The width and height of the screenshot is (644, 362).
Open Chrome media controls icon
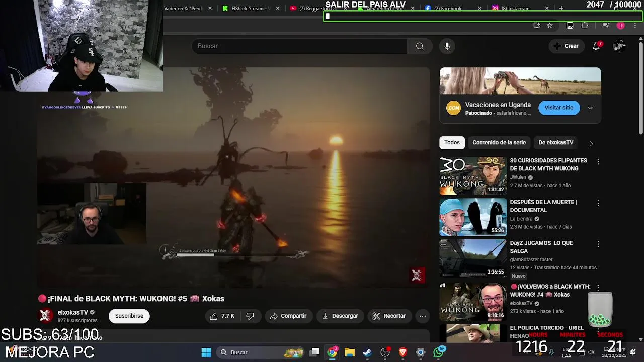[x=606, y=25]
